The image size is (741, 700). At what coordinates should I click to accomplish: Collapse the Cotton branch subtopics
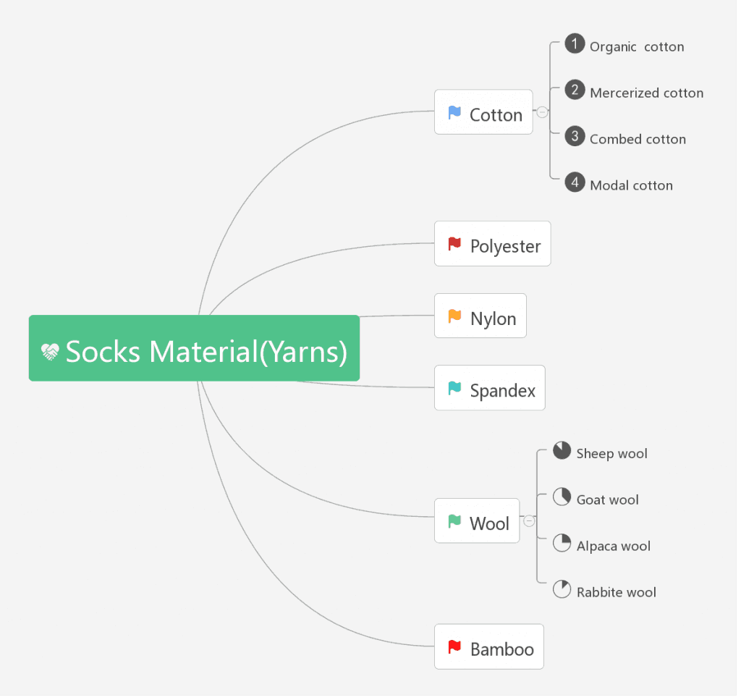pyautogui.click(x=542, y=112)
